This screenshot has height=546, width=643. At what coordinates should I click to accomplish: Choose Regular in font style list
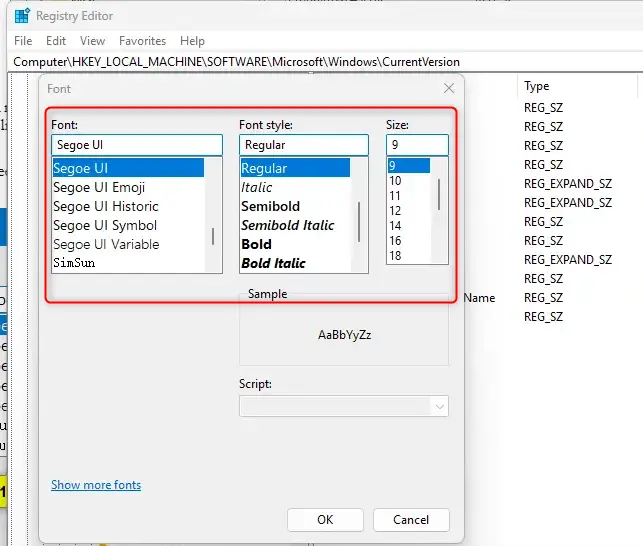tap(295, 168)
